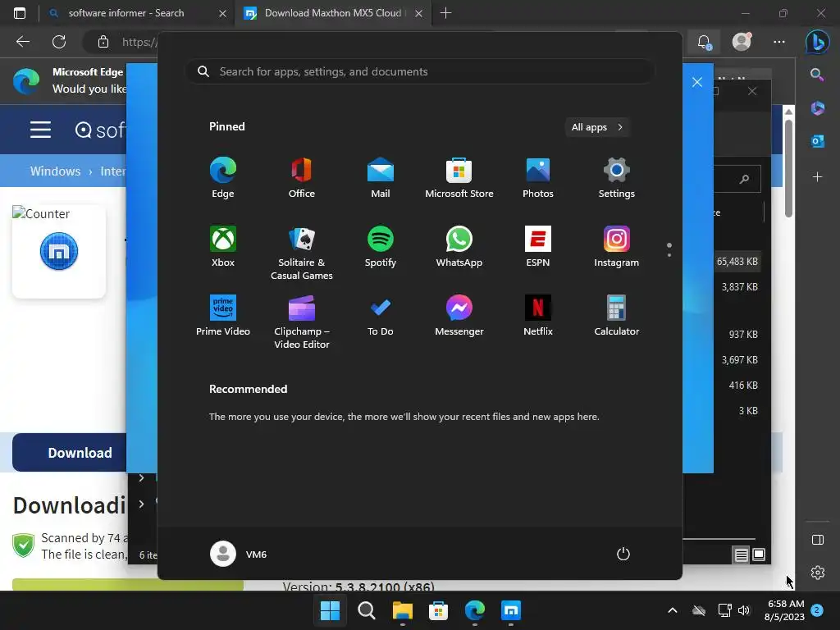Image resolution: width=840 pixels, height=630 pixels.
Task: Follow the Windows breadcrumb link
Action: pos(55,171)
